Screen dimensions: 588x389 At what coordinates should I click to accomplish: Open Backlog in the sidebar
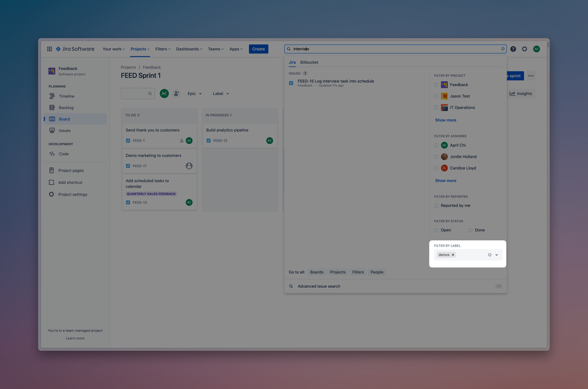click(x=75, y=108)
